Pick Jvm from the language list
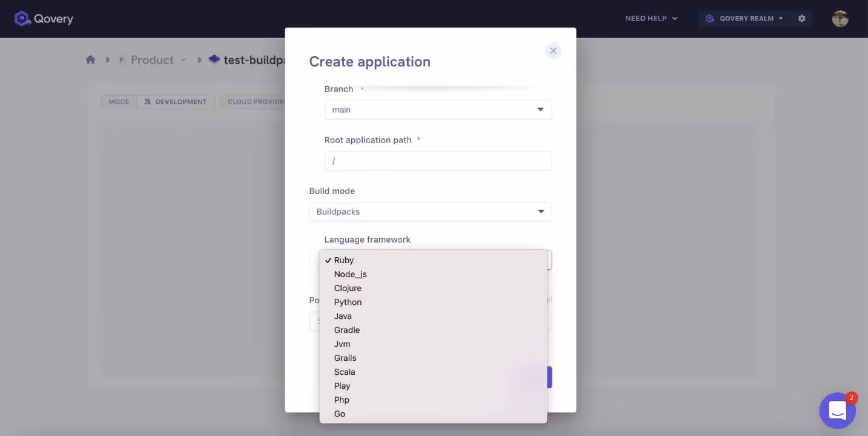The height and width of the screenshot is (436, 868). click(x=433, y=344)
